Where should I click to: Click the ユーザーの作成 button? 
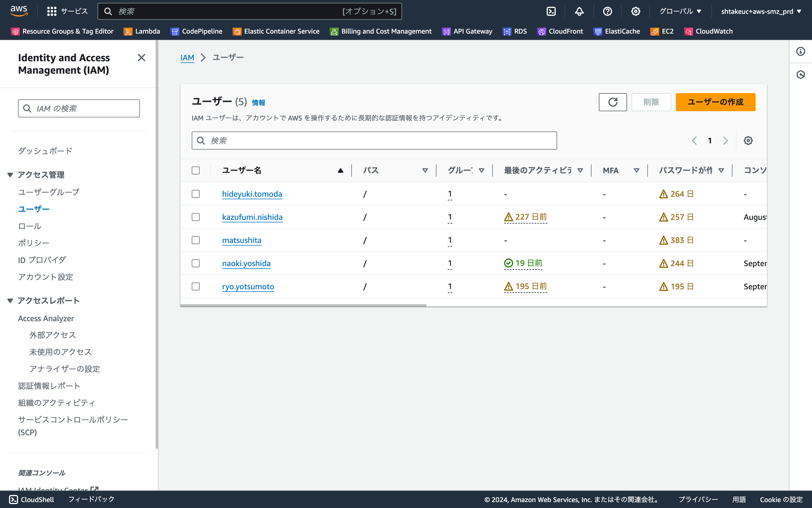715,102
